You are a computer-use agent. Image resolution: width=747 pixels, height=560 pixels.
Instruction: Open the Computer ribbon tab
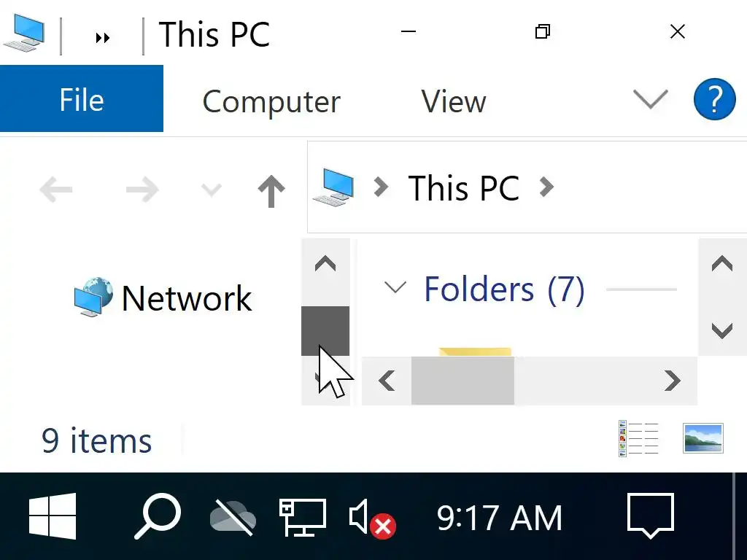271,101
